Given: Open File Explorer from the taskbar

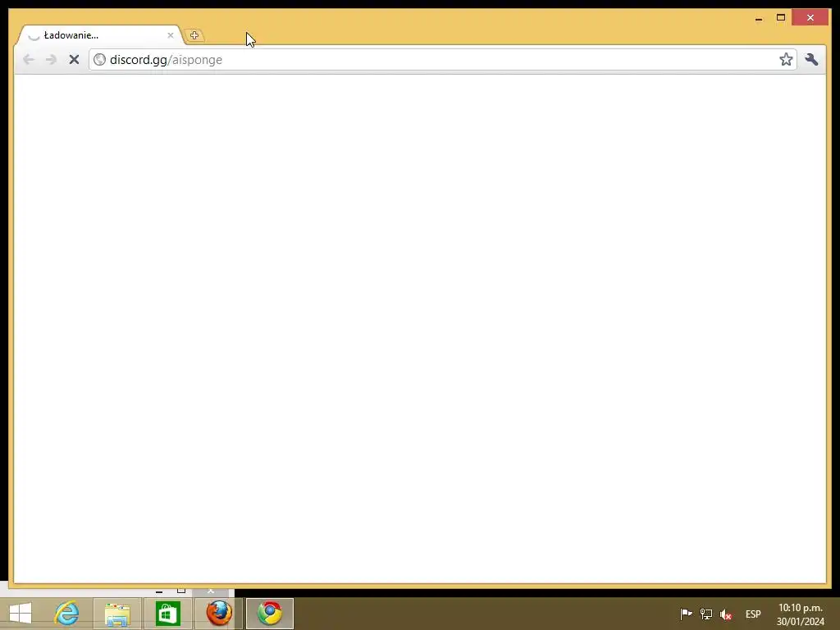Looking at the screenshot, I should pos(117,614).
